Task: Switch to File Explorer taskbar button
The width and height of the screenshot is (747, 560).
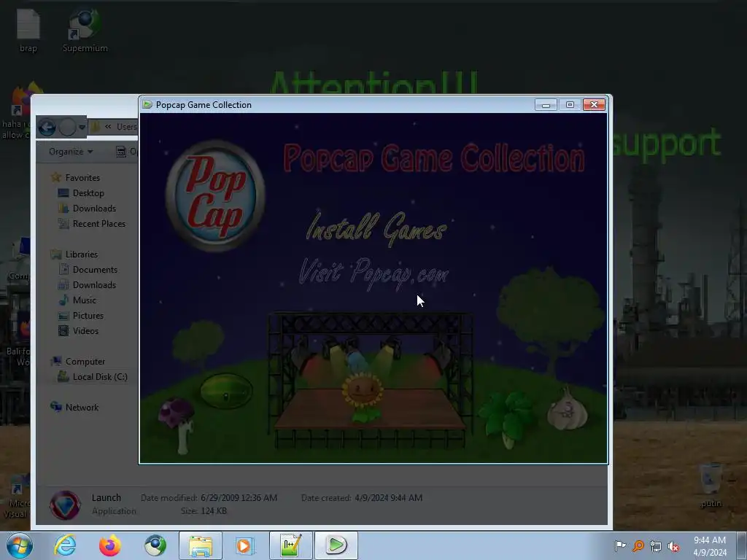Action: coord(201,545)
